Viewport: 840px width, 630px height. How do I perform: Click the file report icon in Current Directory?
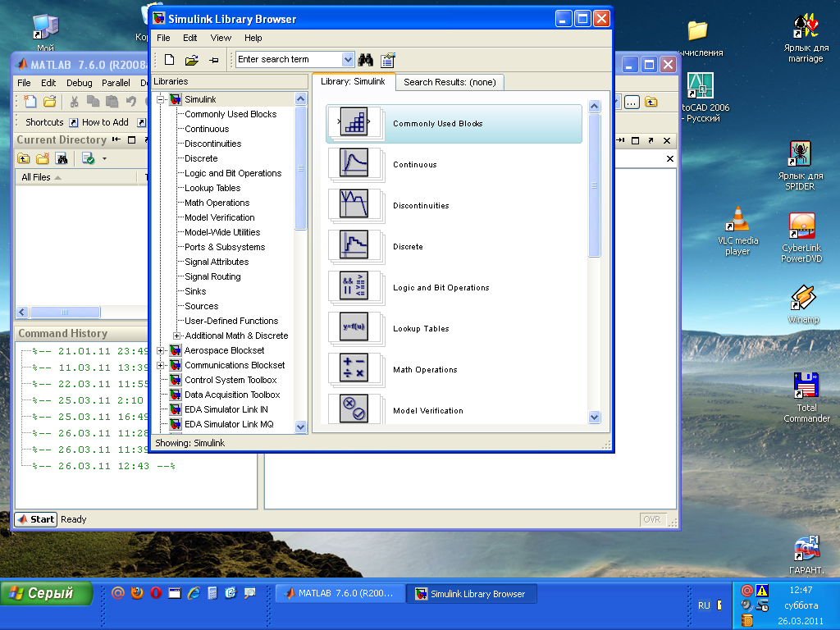pyautogui.click(x=88, y=158)
